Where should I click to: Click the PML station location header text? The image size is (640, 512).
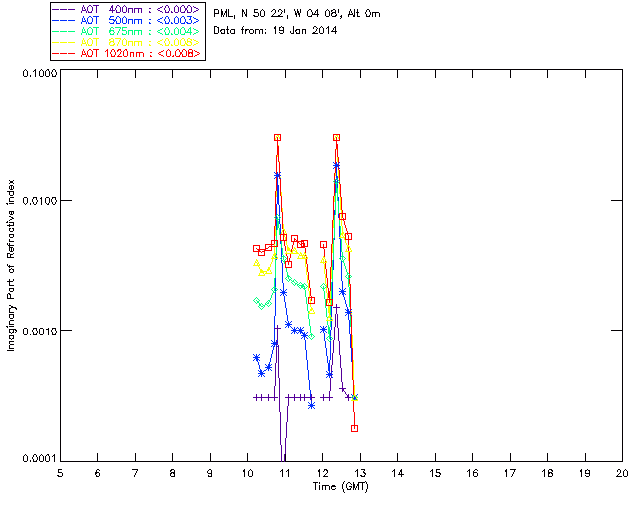pos(297,14)
